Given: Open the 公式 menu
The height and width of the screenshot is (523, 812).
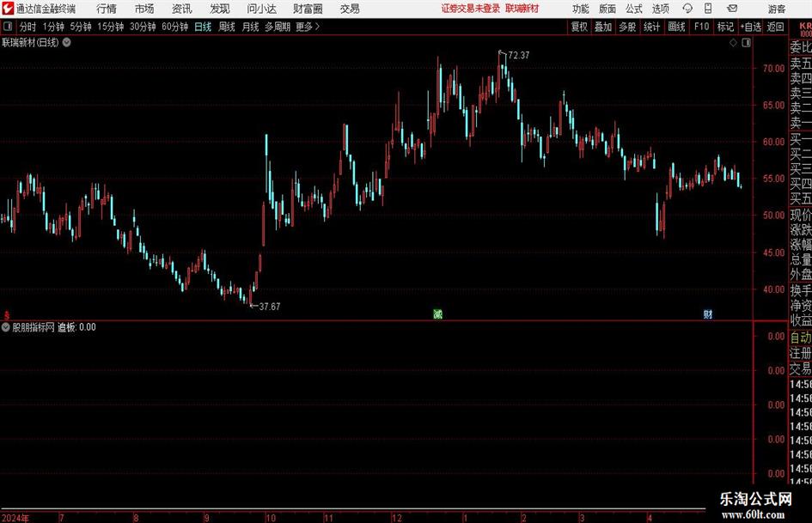Looking at the screenshot, I should tap(634, 9).
